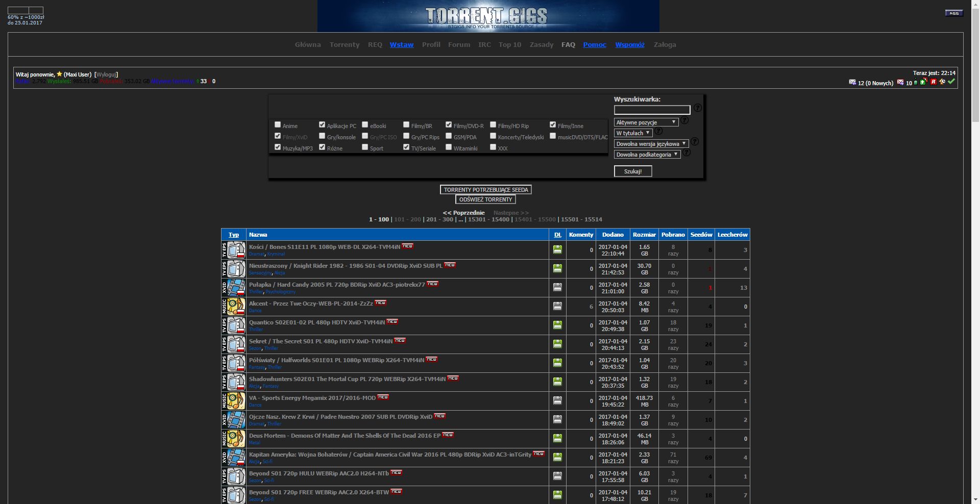
Task: Click DL icon for Akcent - Przez Twe Oczy
Action: tap(557, 306)
